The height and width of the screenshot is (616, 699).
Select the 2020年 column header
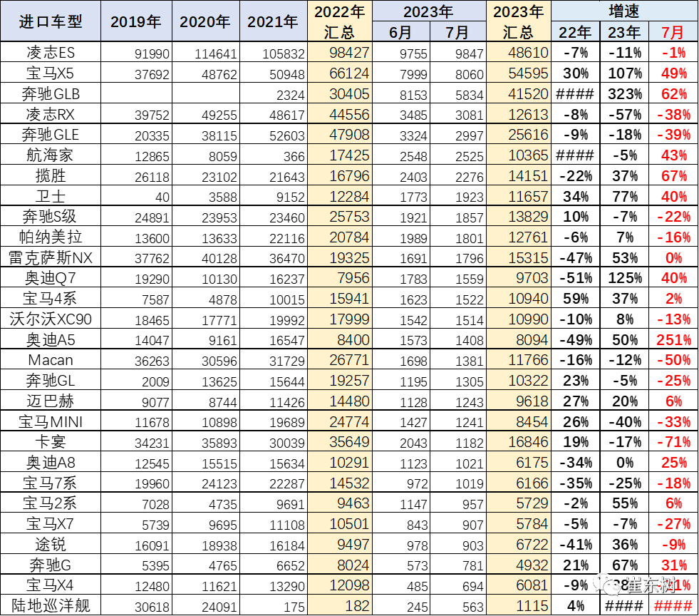click(205, 21)
